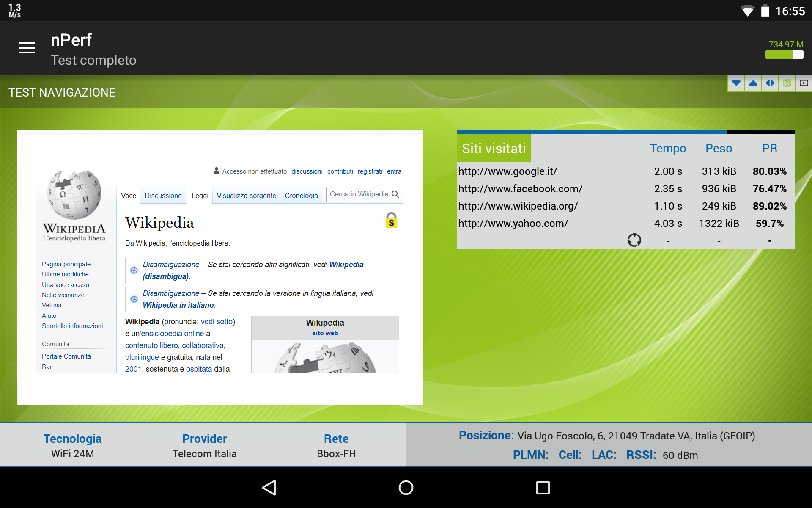Click the contenuto libero link

click(x=151, y=345)
